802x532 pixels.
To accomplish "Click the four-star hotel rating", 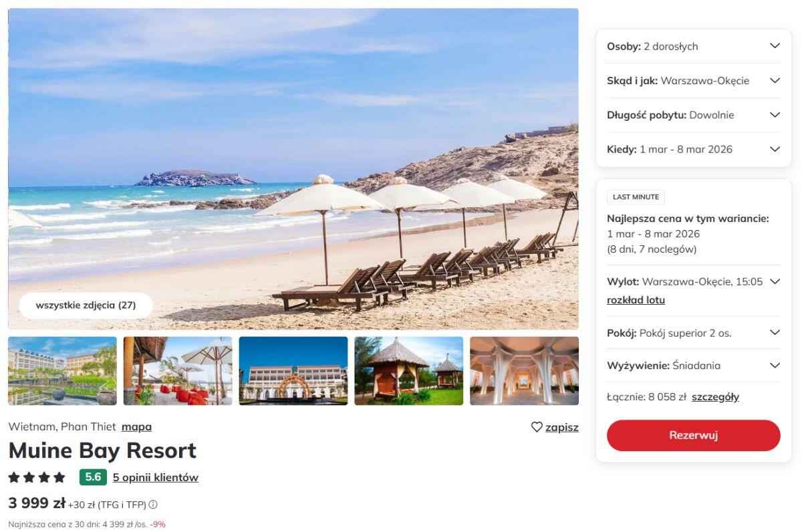I will tap(37, 477).
